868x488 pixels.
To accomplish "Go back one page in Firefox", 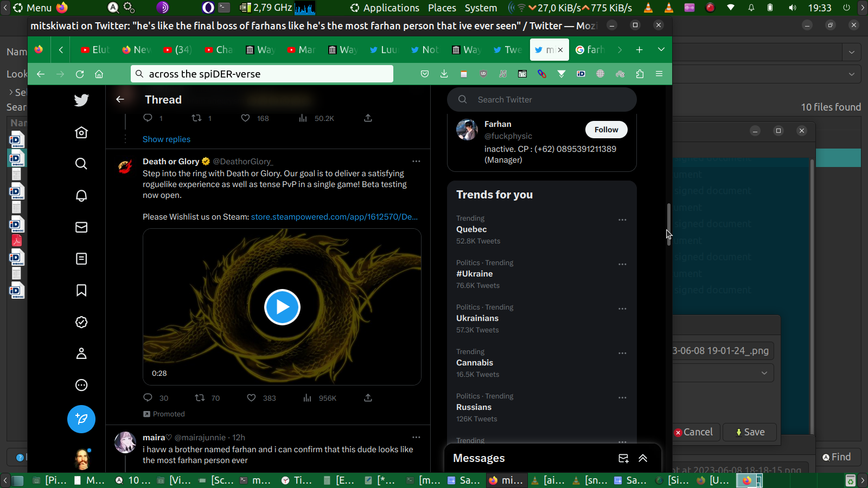I will [x=41, y=74].
